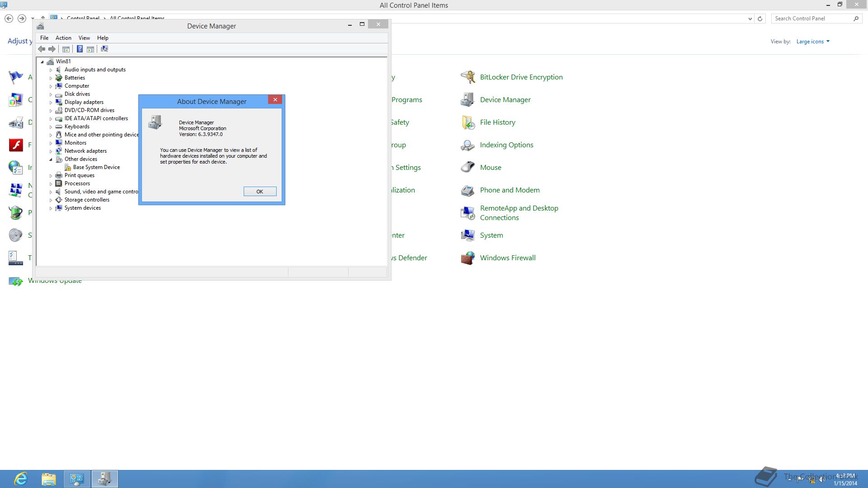Toggle the console tree pane toolbar icon
This screenshot has width=868, height=488.
(x=66, y=49)
